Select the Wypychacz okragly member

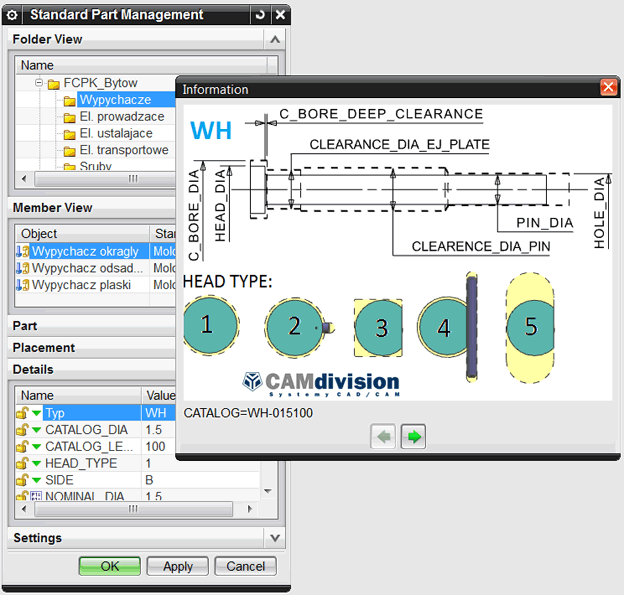[85, 252]
